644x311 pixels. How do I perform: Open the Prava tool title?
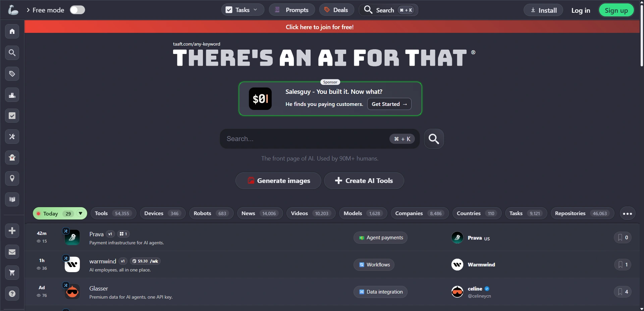(96, 234)
